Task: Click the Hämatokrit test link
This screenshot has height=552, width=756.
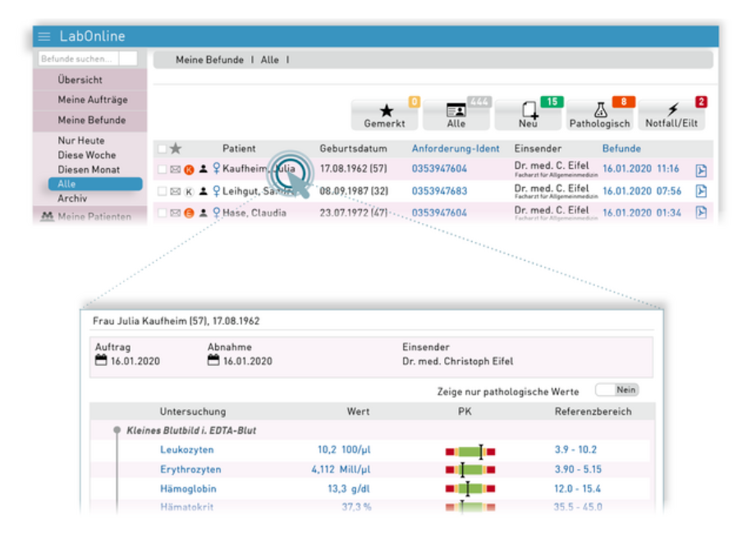Action: pos(186,507)
